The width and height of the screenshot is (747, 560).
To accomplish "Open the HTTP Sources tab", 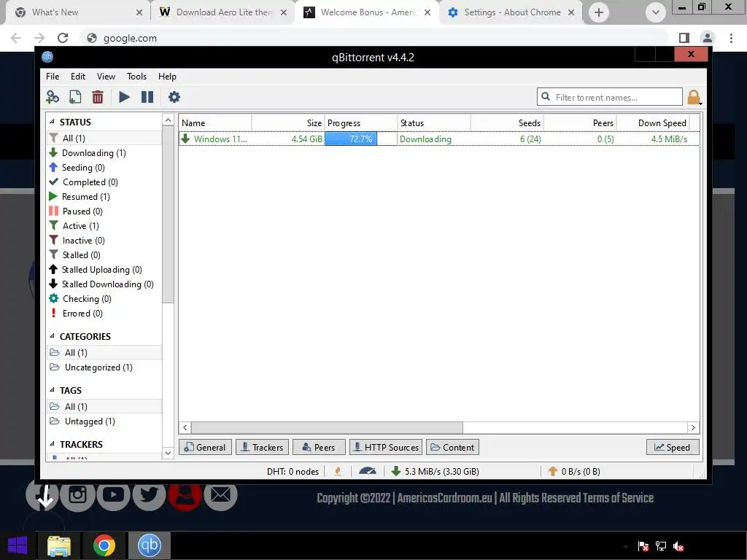I will (x=386, y=447).
